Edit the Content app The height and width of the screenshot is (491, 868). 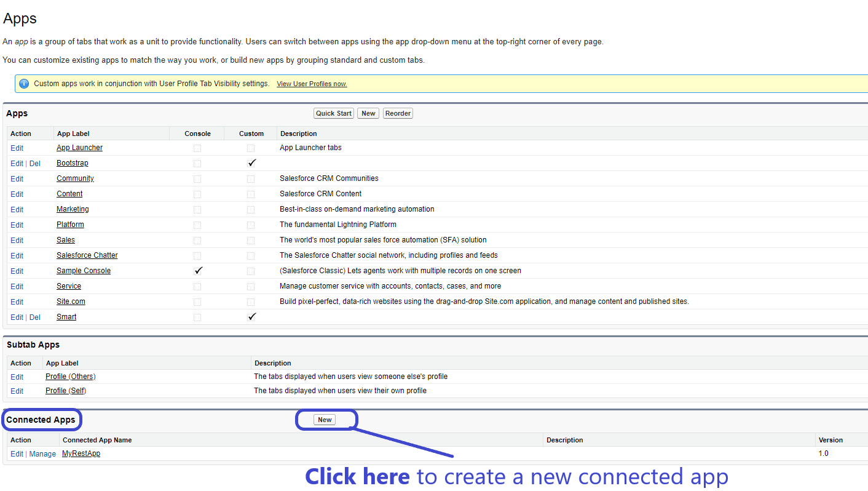pos(17,194)
